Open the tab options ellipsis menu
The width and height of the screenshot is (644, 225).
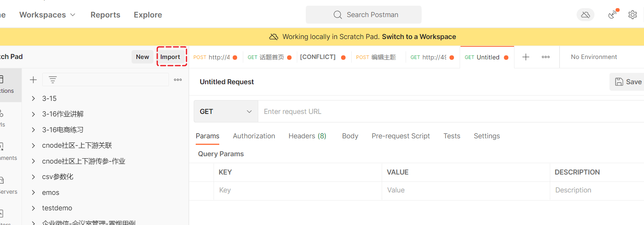point(546,57)
